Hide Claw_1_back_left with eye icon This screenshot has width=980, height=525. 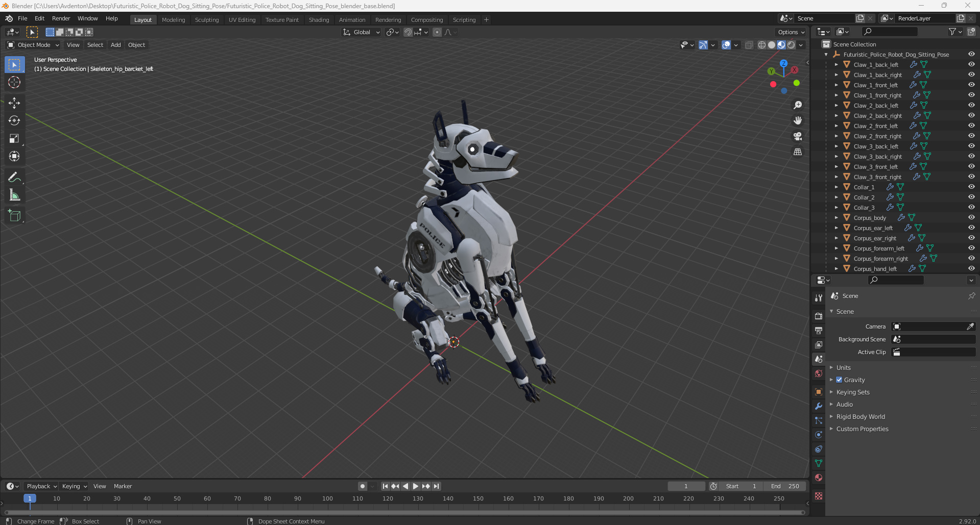[x=971, y=64]
